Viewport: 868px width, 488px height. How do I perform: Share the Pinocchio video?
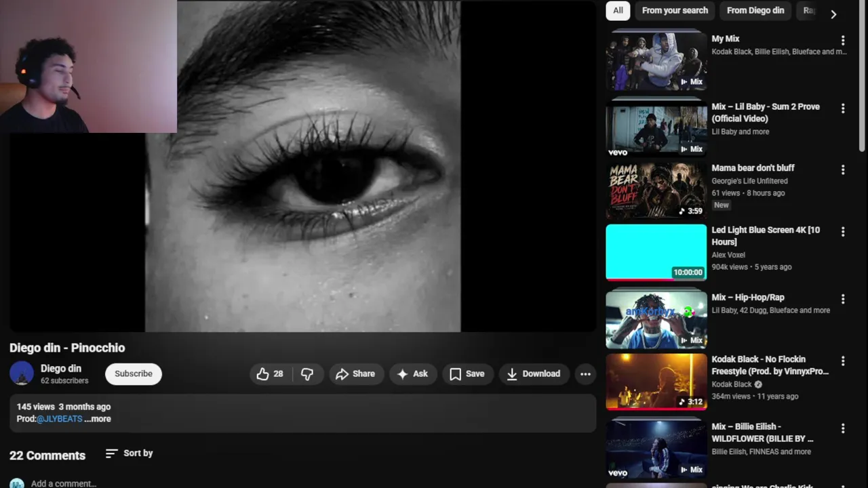click(x=355, y=373)
